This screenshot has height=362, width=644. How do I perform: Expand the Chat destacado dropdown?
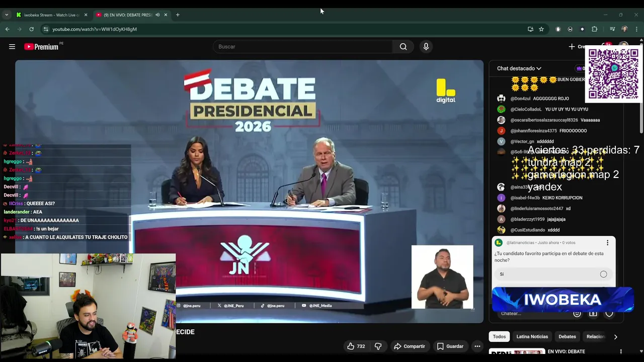pos(519,68)
